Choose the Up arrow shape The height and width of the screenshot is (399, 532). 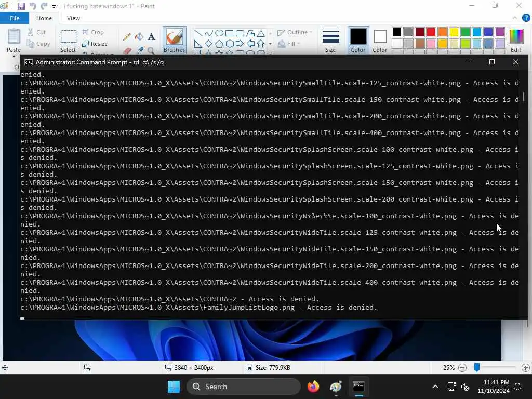(261, 44)
